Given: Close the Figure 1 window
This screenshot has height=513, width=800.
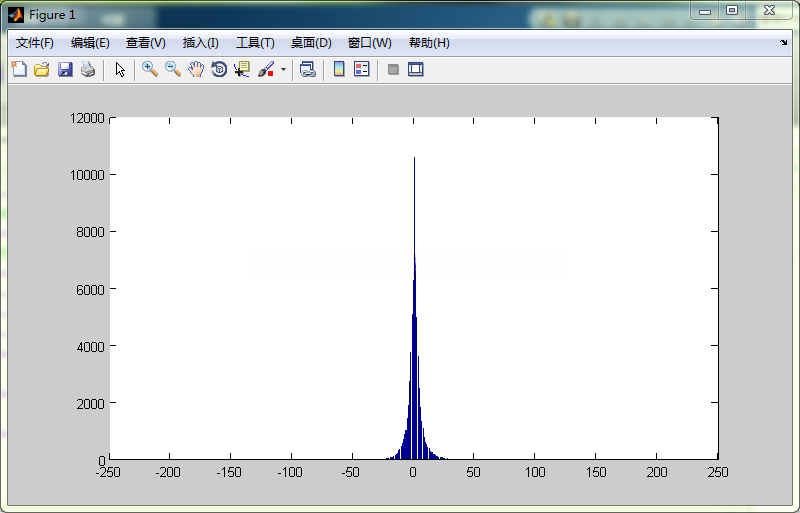Looking at the screenshot, I should pos(769,10).
